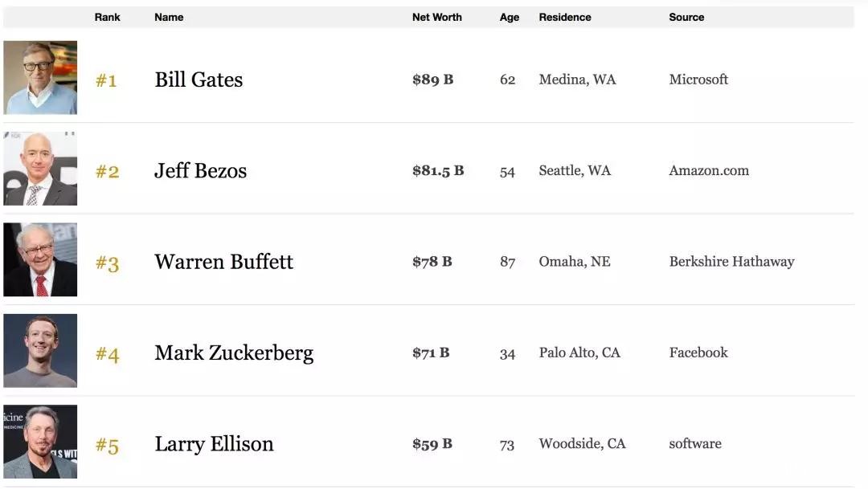Viewport: 868px width, 489px height.
Task: Sort list by the Rank column header
Action: coord(107,17)
